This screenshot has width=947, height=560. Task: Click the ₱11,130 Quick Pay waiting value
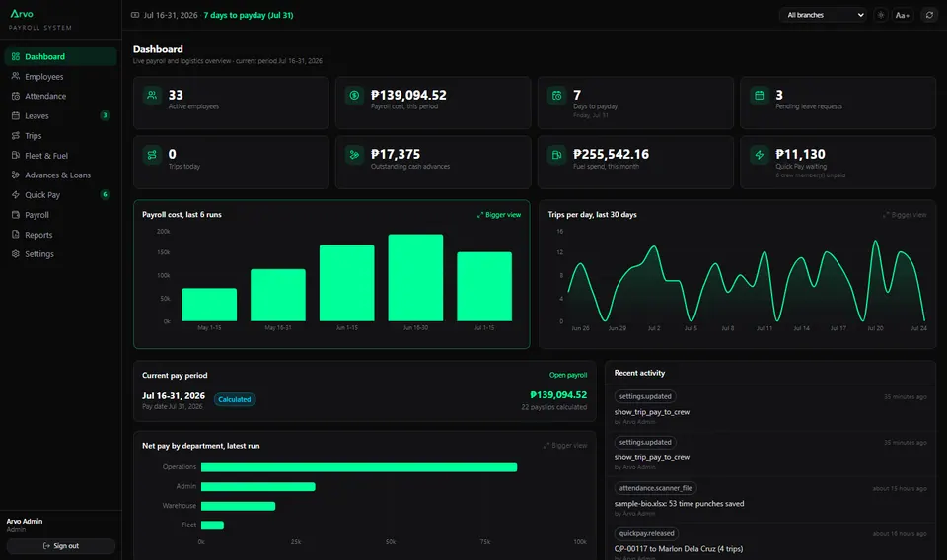[x=800, y=154]
